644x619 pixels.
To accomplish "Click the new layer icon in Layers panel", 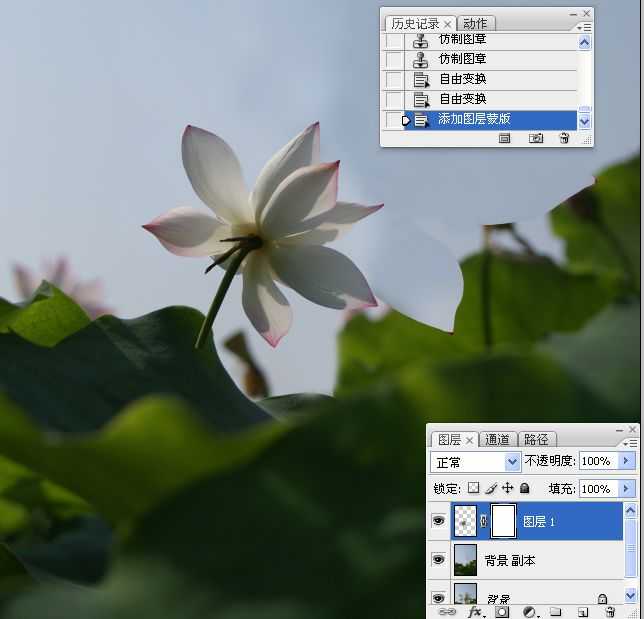I will 582,611.
